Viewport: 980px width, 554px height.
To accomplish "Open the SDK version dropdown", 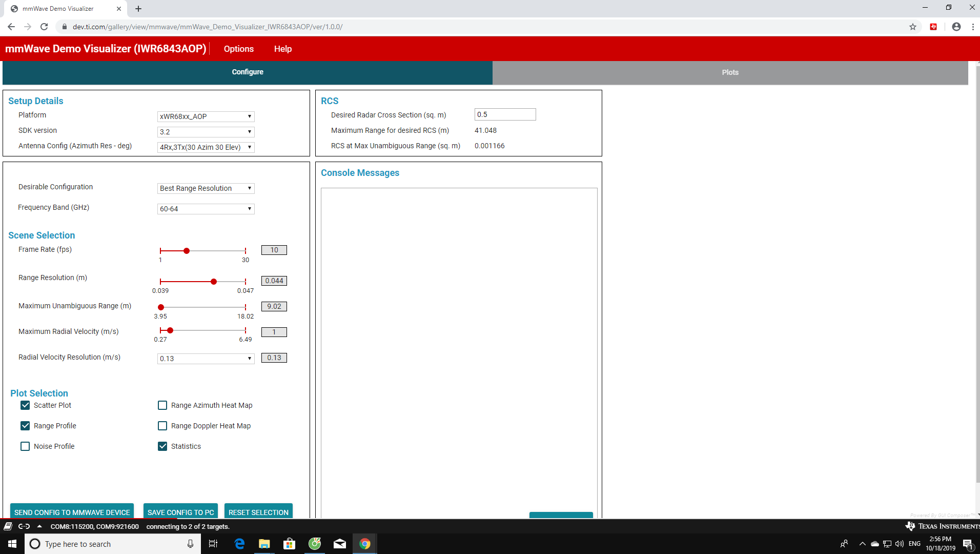I will (x=206, y=132).
